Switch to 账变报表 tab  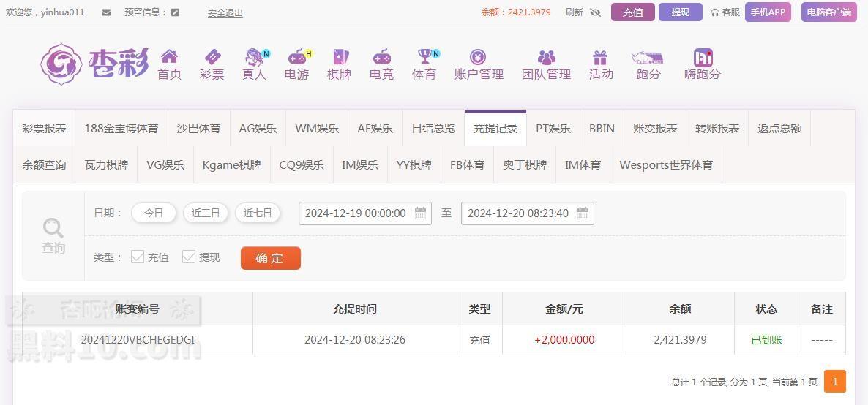pyautogui.click(x=655, y=129)
